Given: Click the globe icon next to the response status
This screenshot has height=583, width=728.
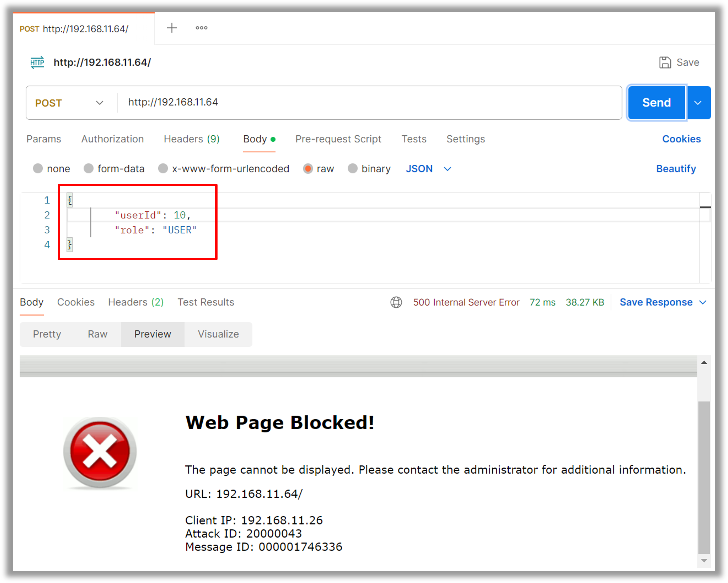Looking at the screenshot, I should point(396,302).
